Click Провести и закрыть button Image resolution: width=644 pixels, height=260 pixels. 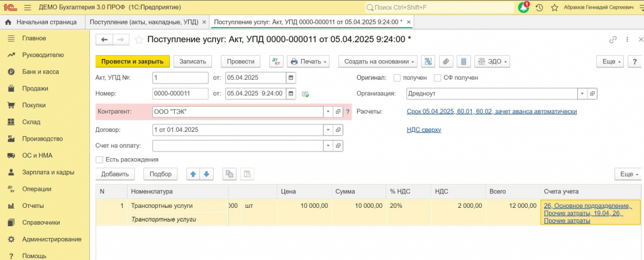[x=133, y=62]
